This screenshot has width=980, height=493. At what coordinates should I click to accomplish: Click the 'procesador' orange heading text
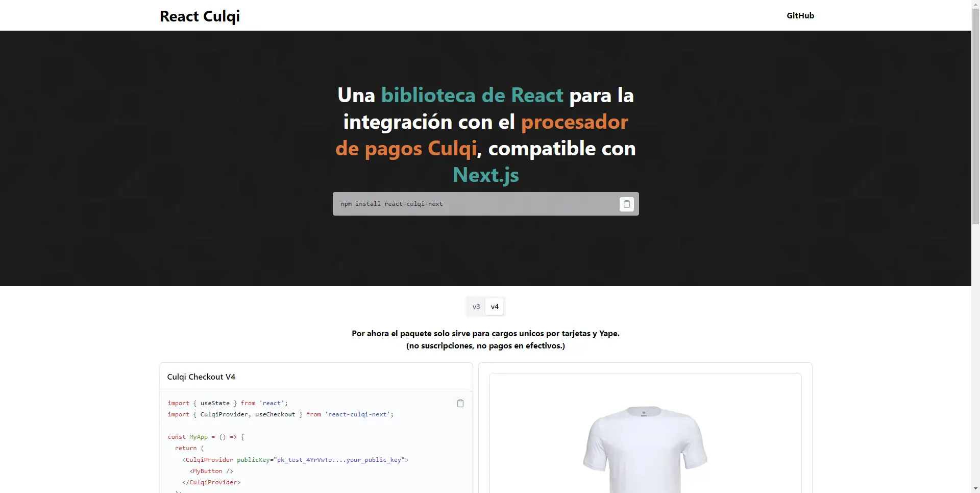(x=574, y=122)
